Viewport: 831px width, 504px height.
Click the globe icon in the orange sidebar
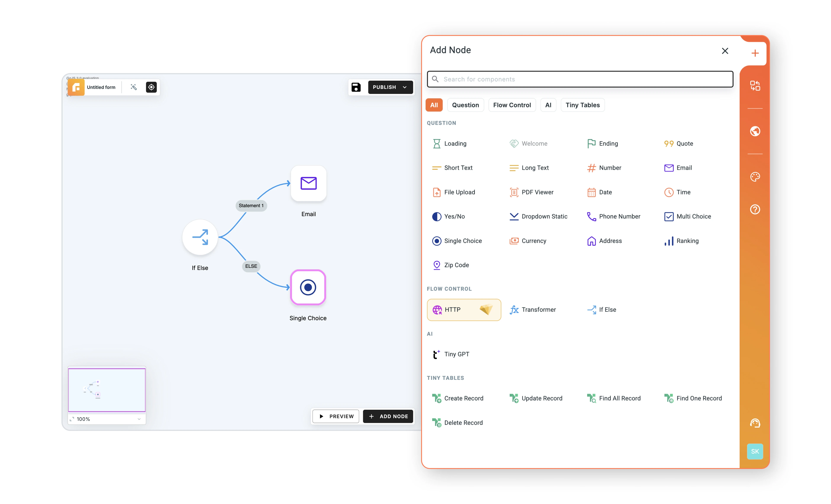click(x=755, y=131)
